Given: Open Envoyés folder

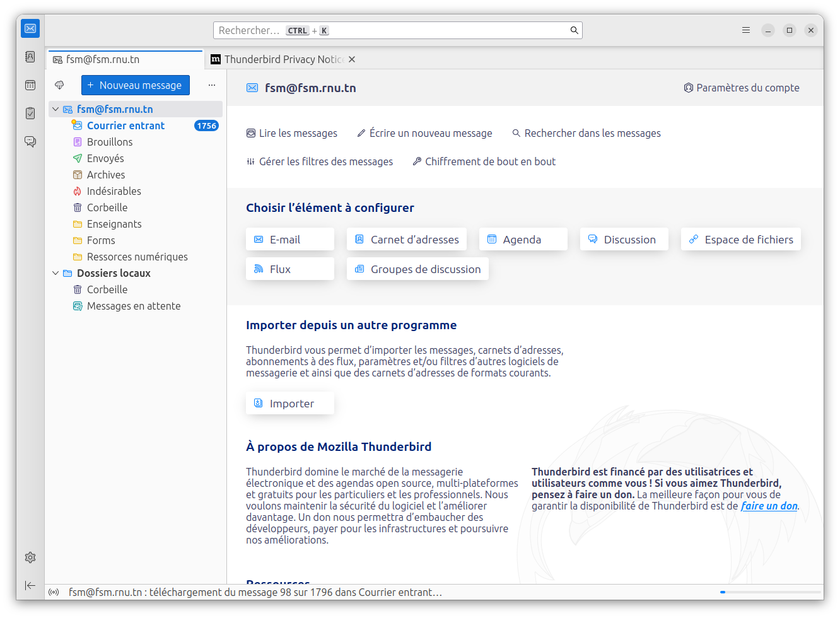Looking at the screenshot, I should click(x=136, y=158).
